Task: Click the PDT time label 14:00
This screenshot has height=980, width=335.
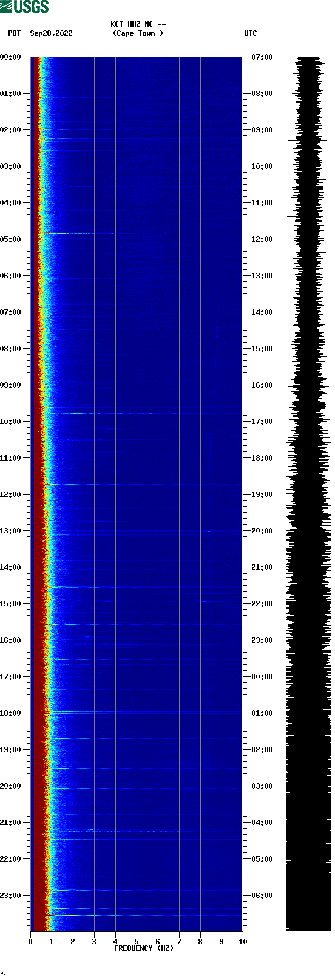Action: (x=10, y=567)
